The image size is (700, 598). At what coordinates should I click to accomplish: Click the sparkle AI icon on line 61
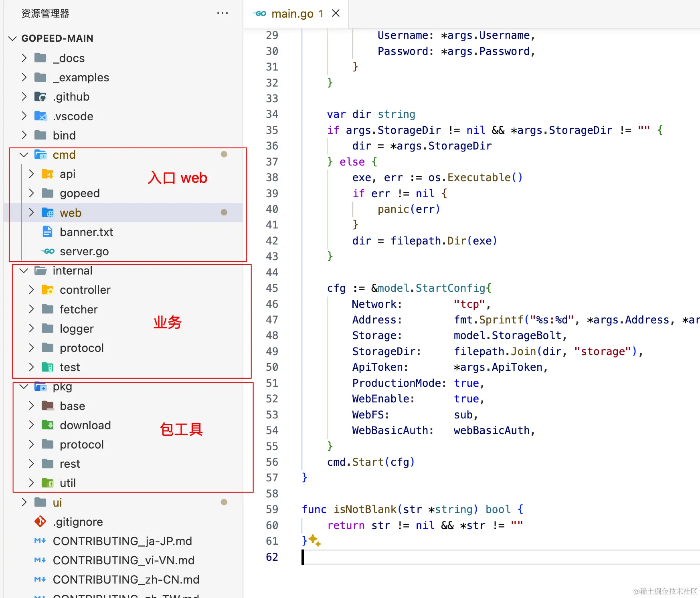tap(315, 541)
